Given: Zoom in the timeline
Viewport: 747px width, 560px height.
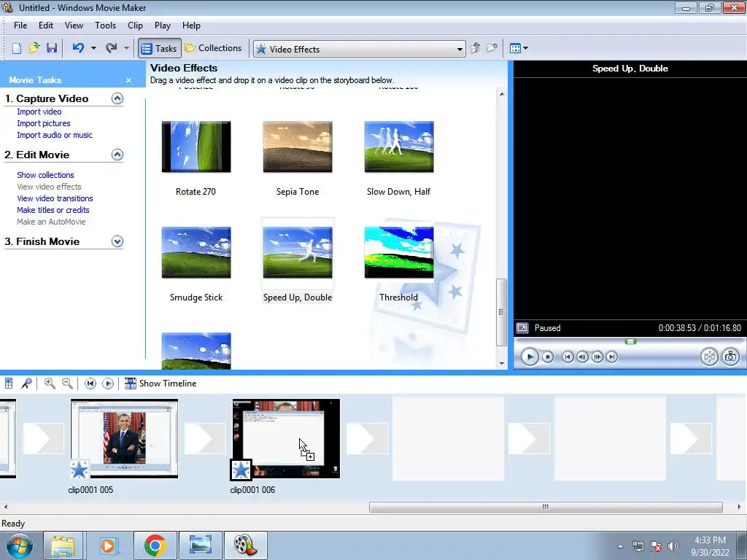Looking at the screenshot, I should pyautogui.click(x=50, y=384).
